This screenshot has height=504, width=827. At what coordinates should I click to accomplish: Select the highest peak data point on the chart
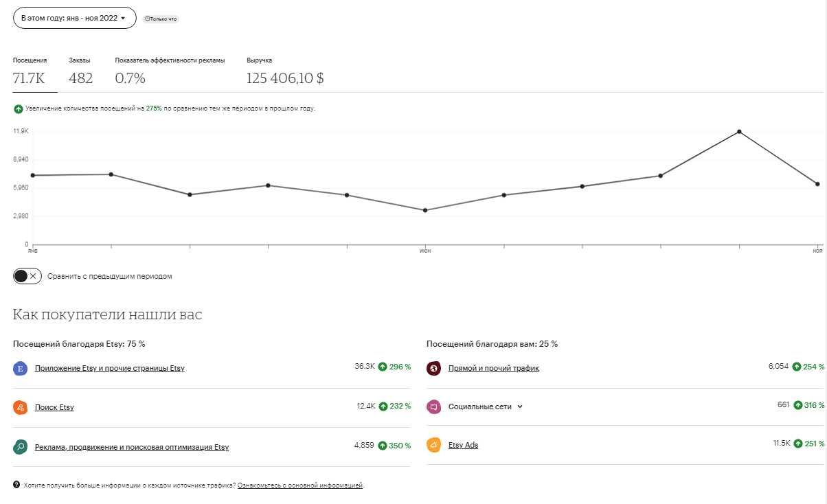(739, 131)
